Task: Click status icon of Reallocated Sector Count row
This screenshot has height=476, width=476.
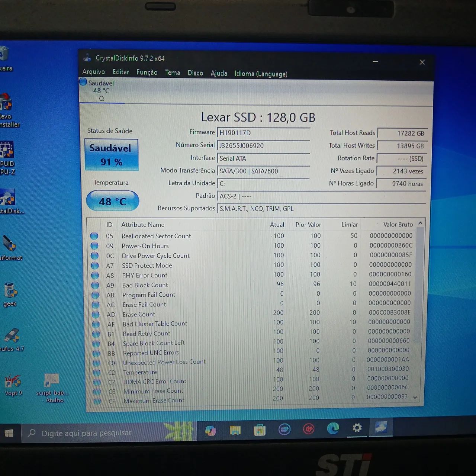Action: [94, 236]
